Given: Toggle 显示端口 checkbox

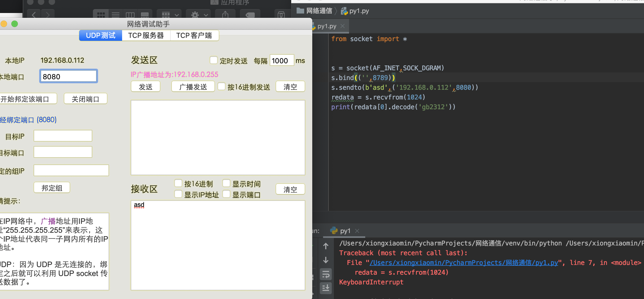Looking at the screenshot, I should point(226,194).
